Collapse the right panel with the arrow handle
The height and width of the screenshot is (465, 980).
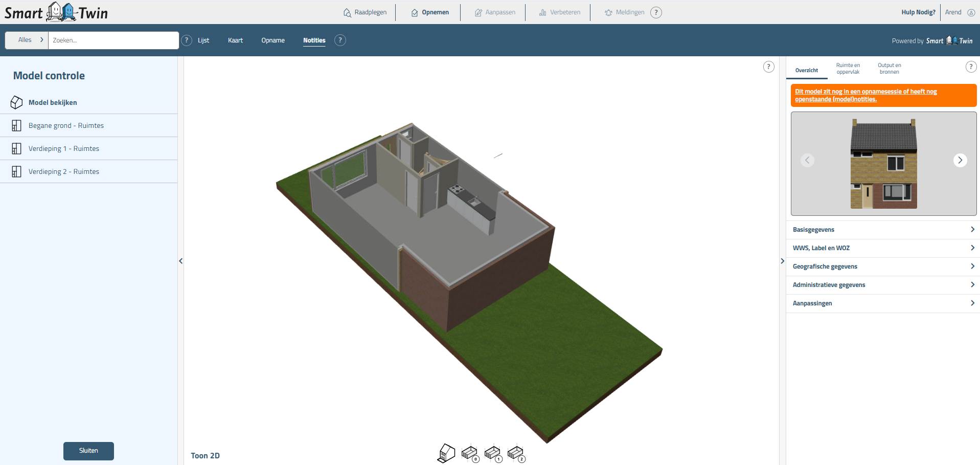782,261
